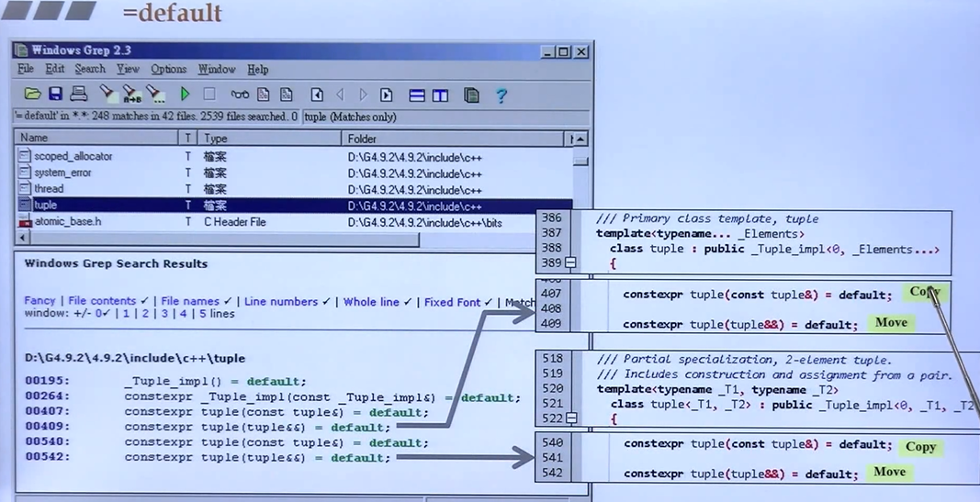Click the eyeglasses view icon
Image resolution: width=980 pixels, height=502 pixels.
coord(240,95)
